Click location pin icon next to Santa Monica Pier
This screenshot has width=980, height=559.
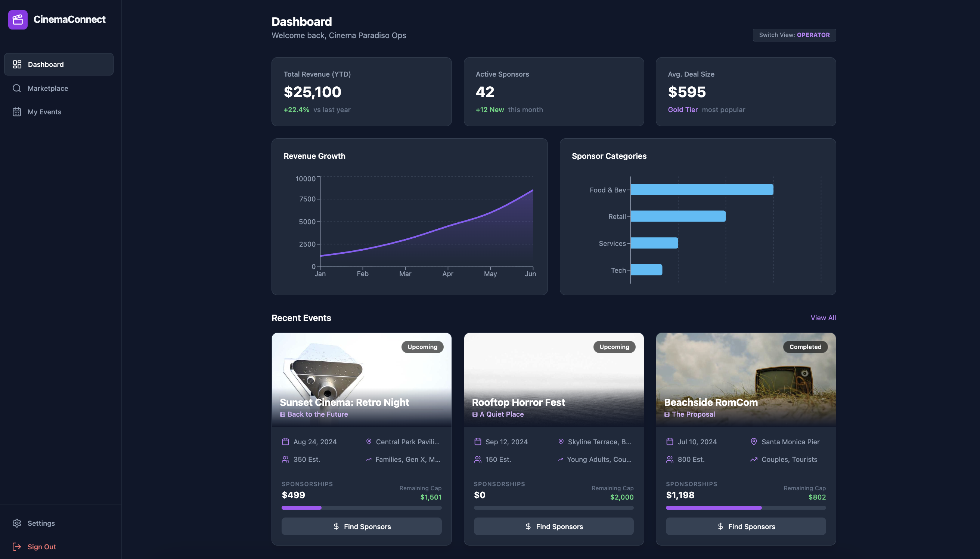(753, 442)
